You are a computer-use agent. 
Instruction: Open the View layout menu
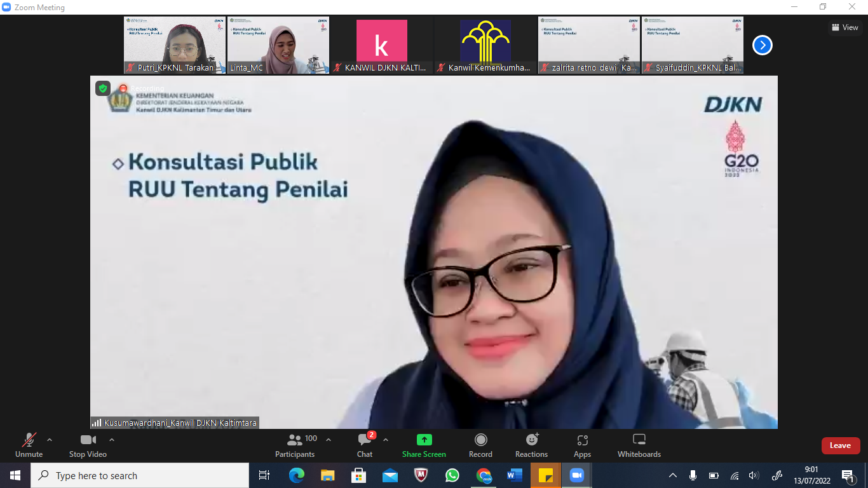845,27
